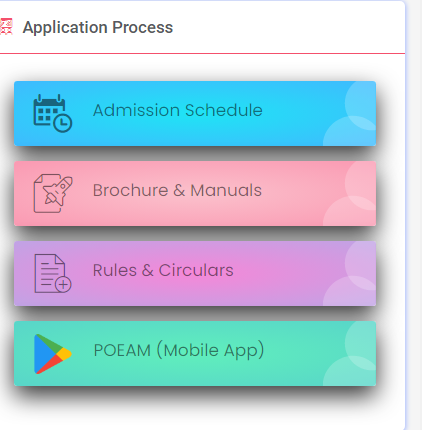Click the calendar clock icon
422x430 pixels.
(x=53, y=113)
